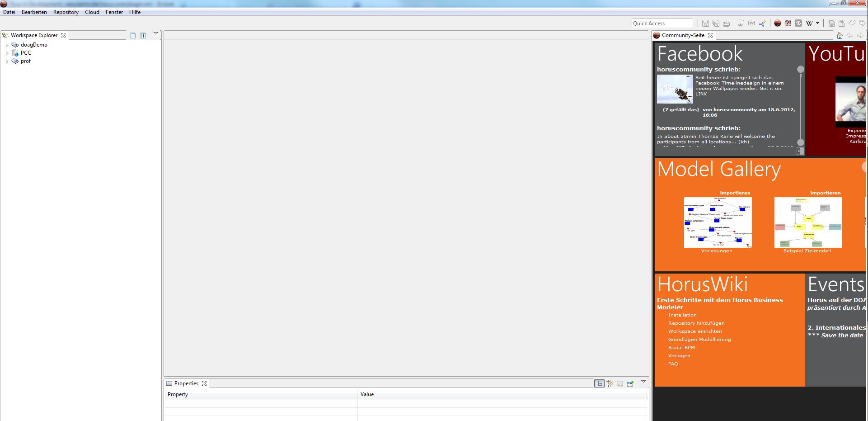Image resolution: width=868 pixels, height=421 pixels.
Task: Click the grayed 'W' document toolbar icon
Action: coord(751,24)
